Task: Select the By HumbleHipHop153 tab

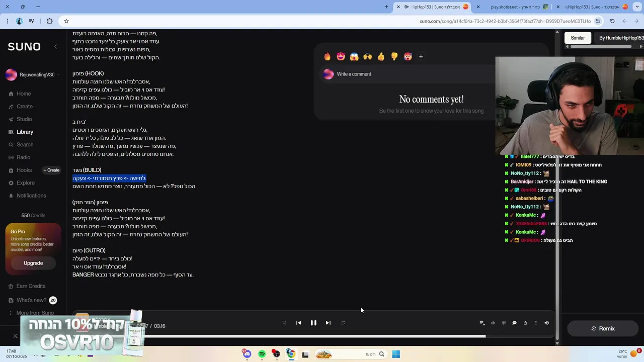Action: click(x=618, y=38)
